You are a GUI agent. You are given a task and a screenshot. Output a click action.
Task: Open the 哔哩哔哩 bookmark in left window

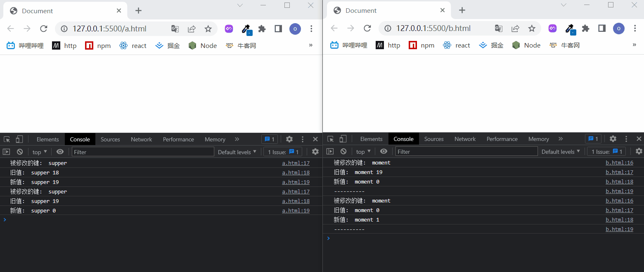(25, 45)
